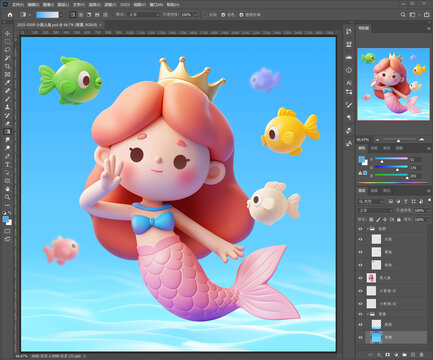Toggle the reverse gradient checkbox in options bar
The height and width of the screenshot is (360, 433).
tap(205, 15)
